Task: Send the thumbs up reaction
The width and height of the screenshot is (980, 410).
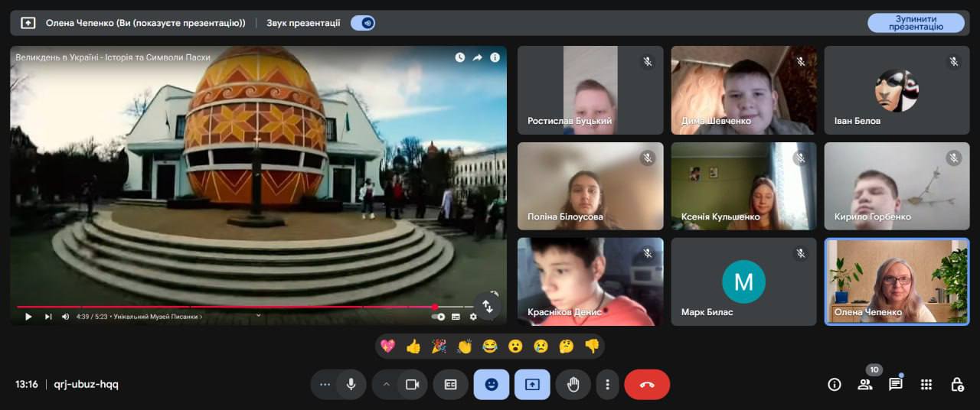Action: (x=413, y=347)
